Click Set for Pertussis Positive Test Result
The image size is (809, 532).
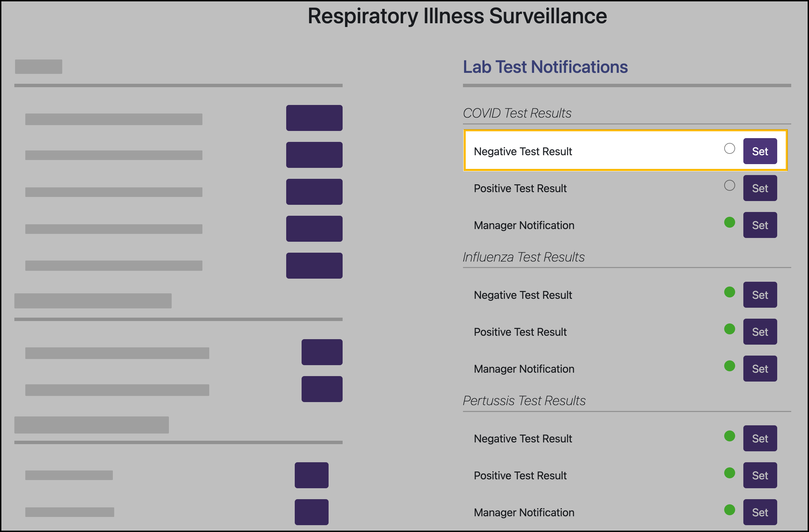pyautogui.click(x=760, y=475)
